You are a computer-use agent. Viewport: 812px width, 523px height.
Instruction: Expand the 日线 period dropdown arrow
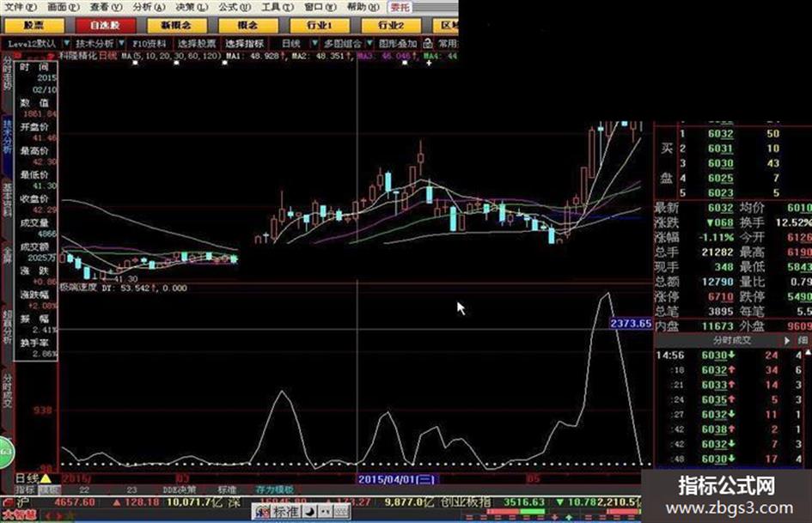[x=314, y=44]
